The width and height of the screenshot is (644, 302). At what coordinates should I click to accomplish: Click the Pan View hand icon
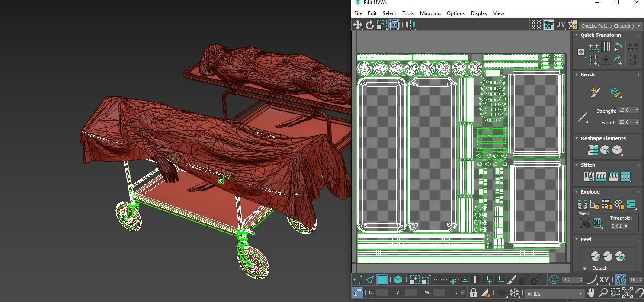coord(591,293)
